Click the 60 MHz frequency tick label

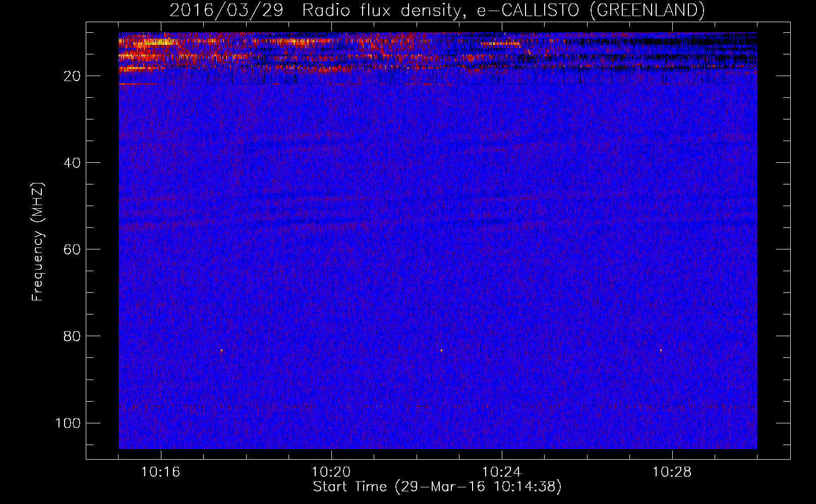(72, 249)
